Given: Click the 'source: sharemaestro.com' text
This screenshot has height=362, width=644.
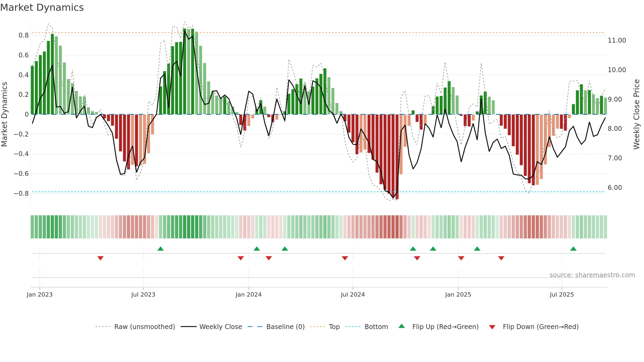Looking at the screenshot, I should pos(592,275).
